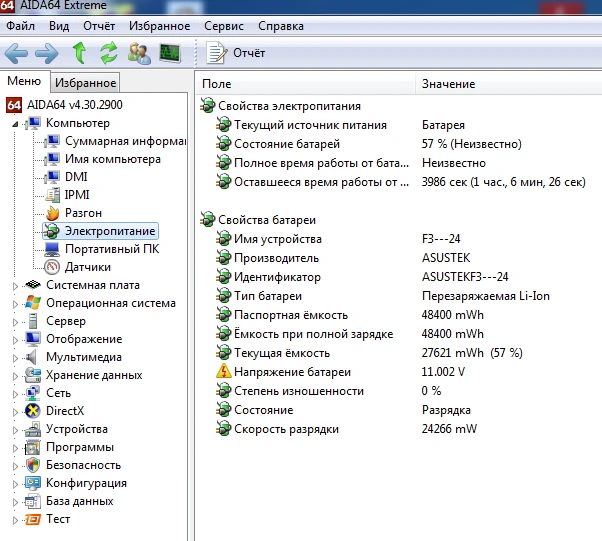The height and width of the screenshot is (541, 602).
Task: Click the Сеть network icon
Action: (x=33, y=393)
